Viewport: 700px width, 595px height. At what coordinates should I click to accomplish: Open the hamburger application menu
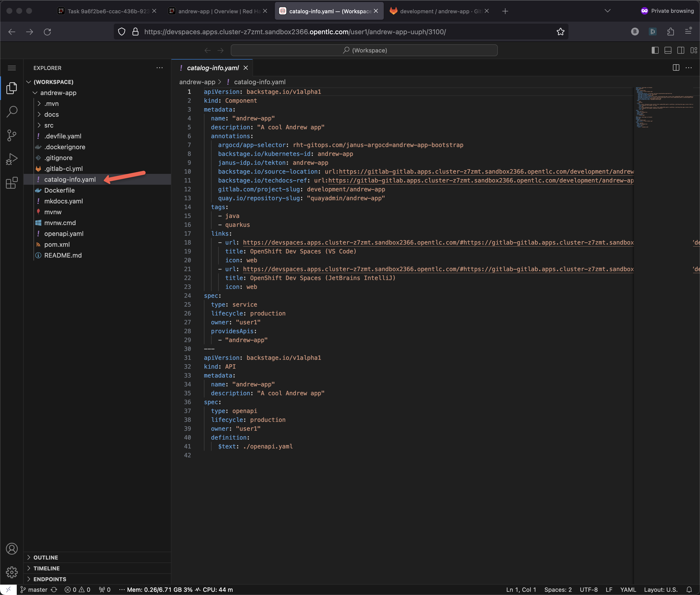tap(12, 68)
